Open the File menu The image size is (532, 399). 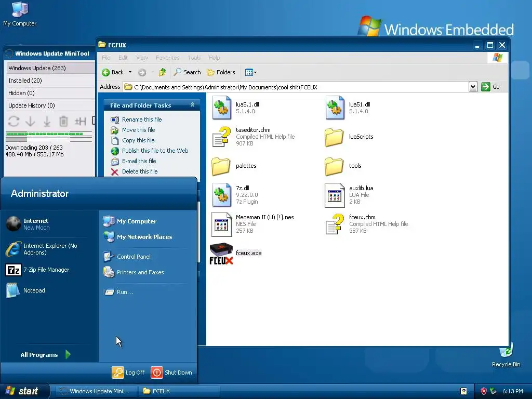coord(106,58)
